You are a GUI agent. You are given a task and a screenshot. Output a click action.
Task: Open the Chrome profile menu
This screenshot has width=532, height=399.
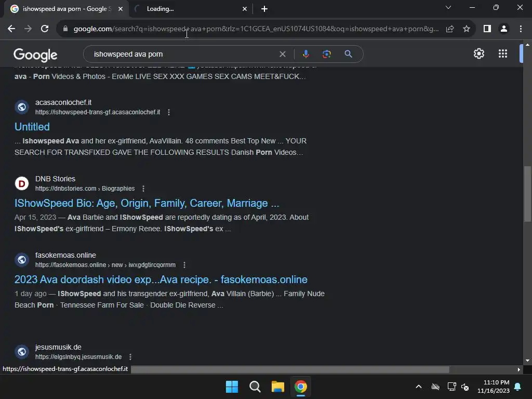click(504, 29)
